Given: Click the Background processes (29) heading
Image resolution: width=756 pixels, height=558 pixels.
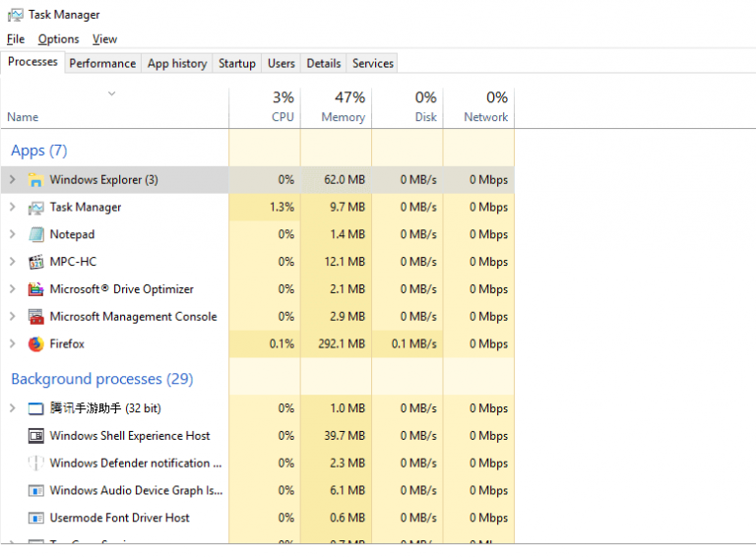Looking at the screenshot, I should [102, 379].
